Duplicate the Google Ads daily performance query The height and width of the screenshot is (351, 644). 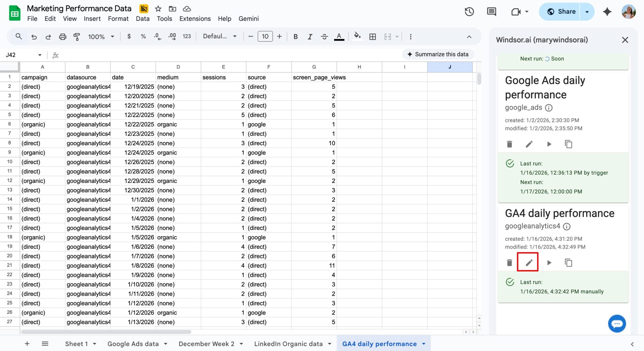(x=568, y=144)
